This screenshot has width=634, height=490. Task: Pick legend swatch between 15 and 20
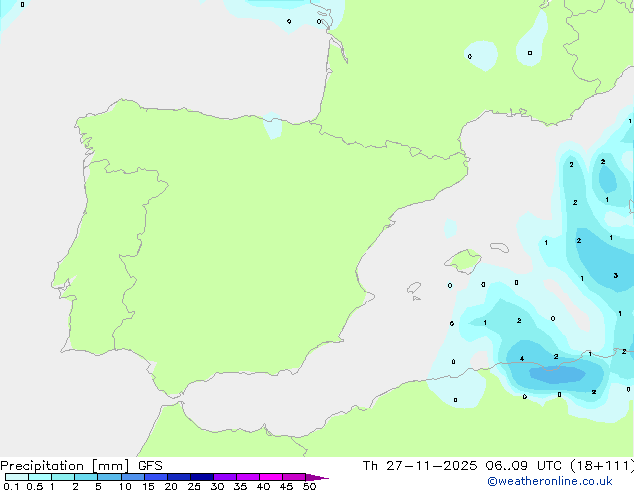155,477
